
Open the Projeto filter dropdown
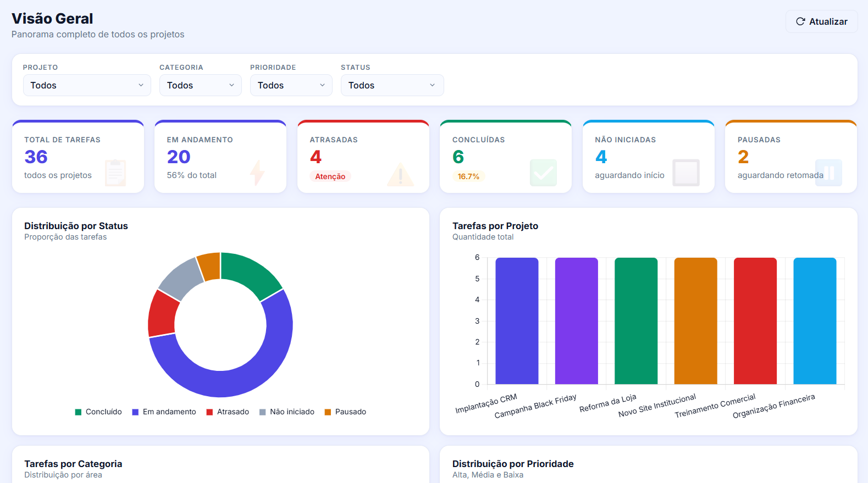[87, 85]
